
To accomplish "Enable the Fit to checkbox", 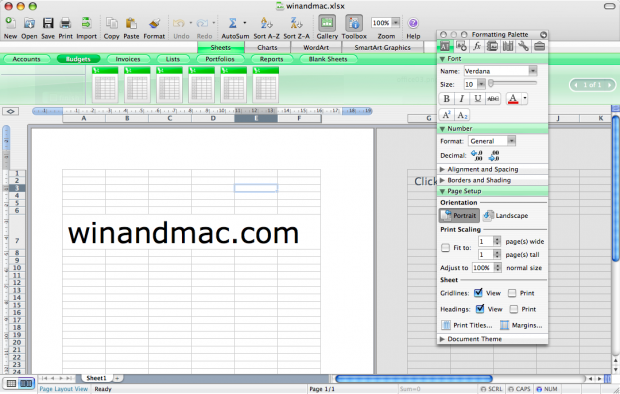I will tap(445, 248).
